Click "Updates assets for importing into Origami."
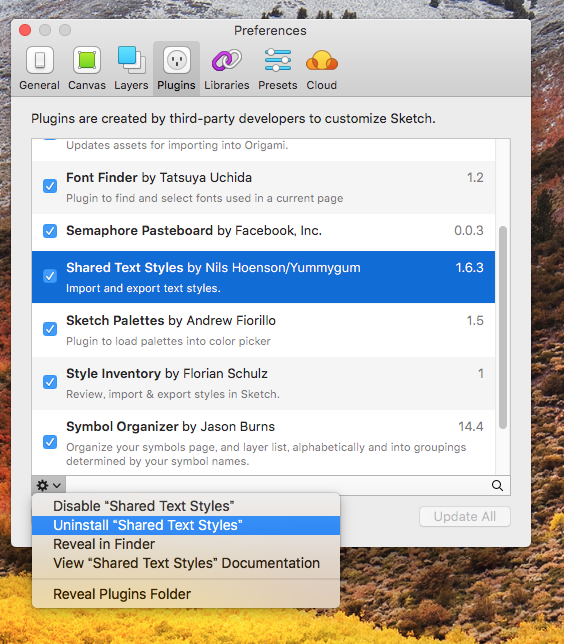 click(x=177, y=145)
